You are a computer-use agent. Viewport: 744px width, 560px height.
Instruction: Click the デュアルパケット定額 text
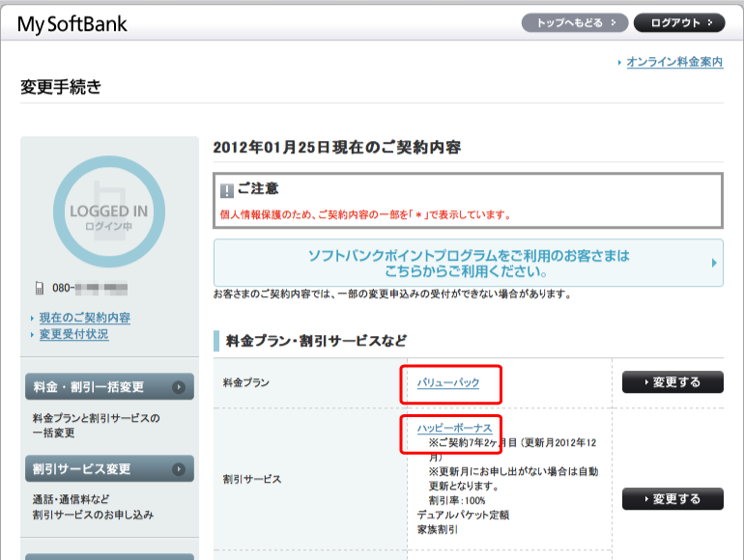tap(463, 515)
